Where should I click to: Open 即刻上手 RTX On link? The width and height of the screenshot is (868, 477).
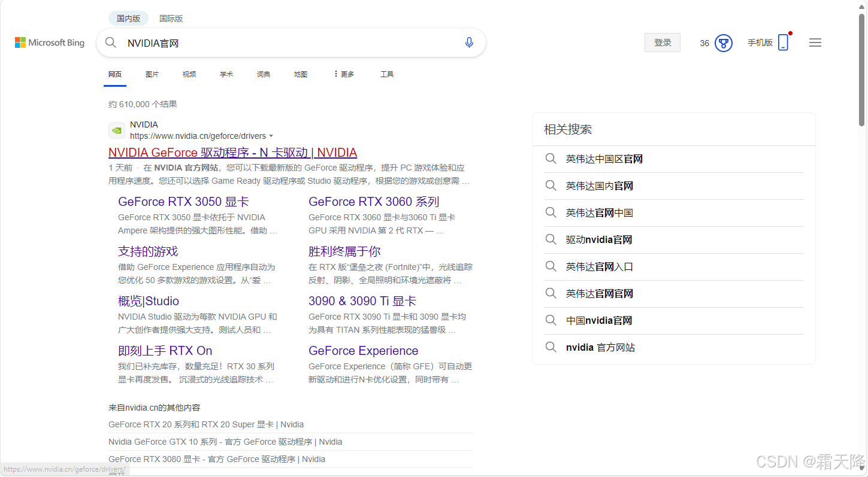[165, 351]
